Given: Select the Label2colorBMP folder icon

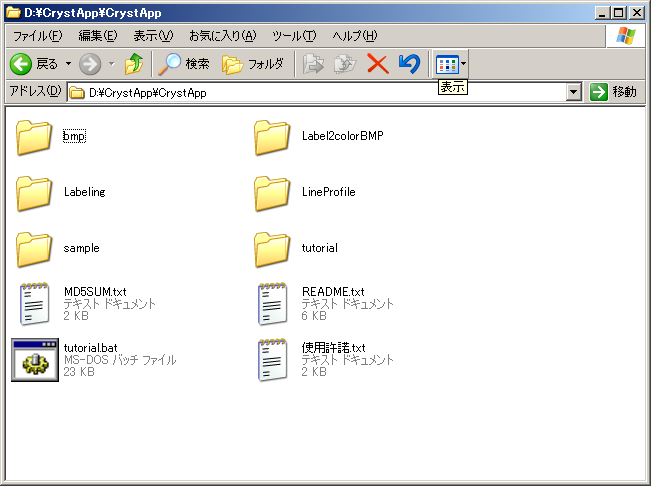Looking at the screenshot, I should pos(272,137).
